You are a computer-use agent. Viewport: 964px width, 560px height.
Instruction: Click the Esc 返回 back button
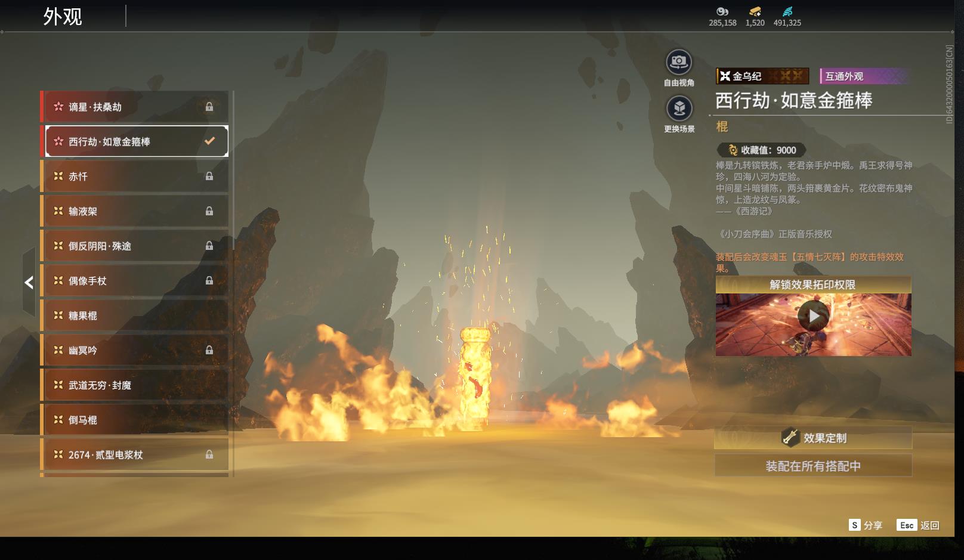tap(918, 525)
